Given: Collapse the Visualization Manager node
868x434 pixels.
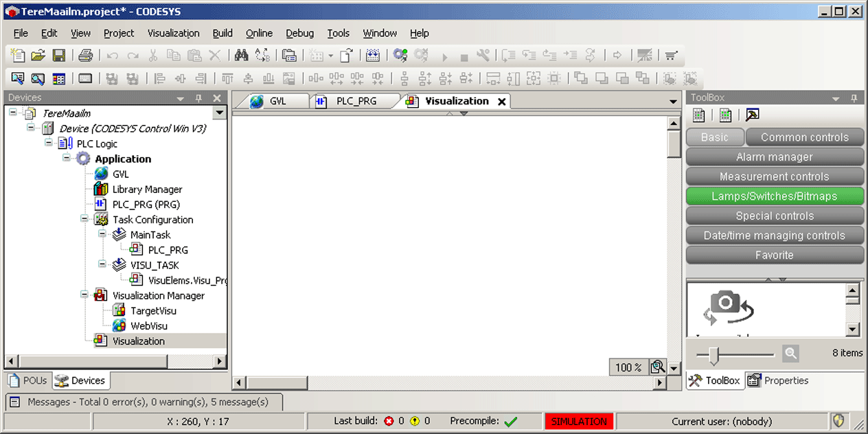Looking at the screenshot, I should [x=84, y=295].
